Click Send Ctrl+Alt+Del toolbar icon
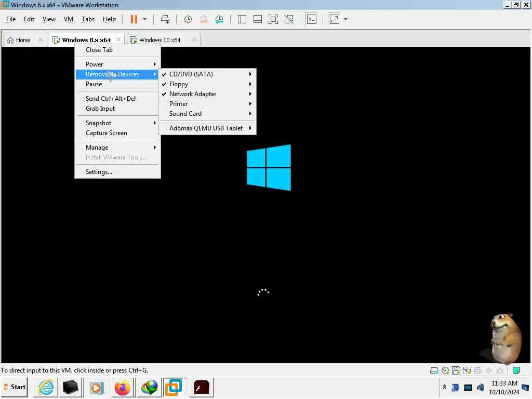 (x=165, y=19)
